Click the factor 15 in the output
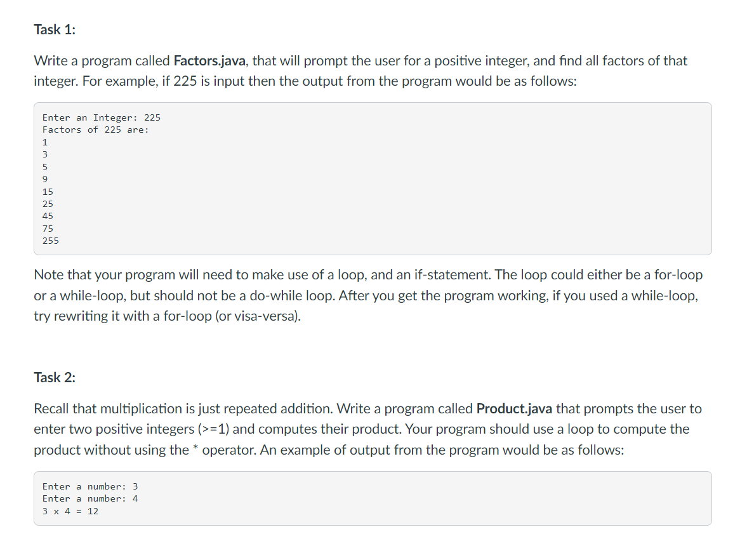This screenshot has height=560, width=747. coord(48,192)
